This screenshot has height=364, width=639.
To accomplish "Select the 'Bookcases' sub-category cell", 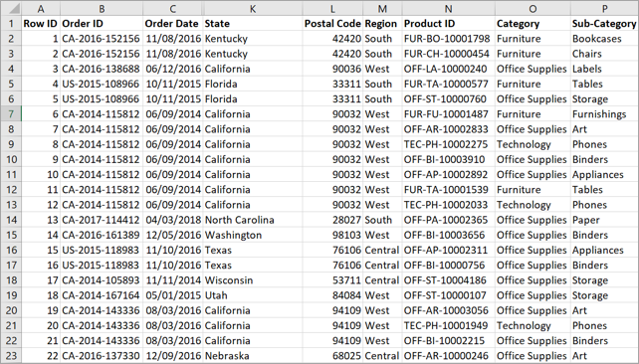I will pos(604,39).
